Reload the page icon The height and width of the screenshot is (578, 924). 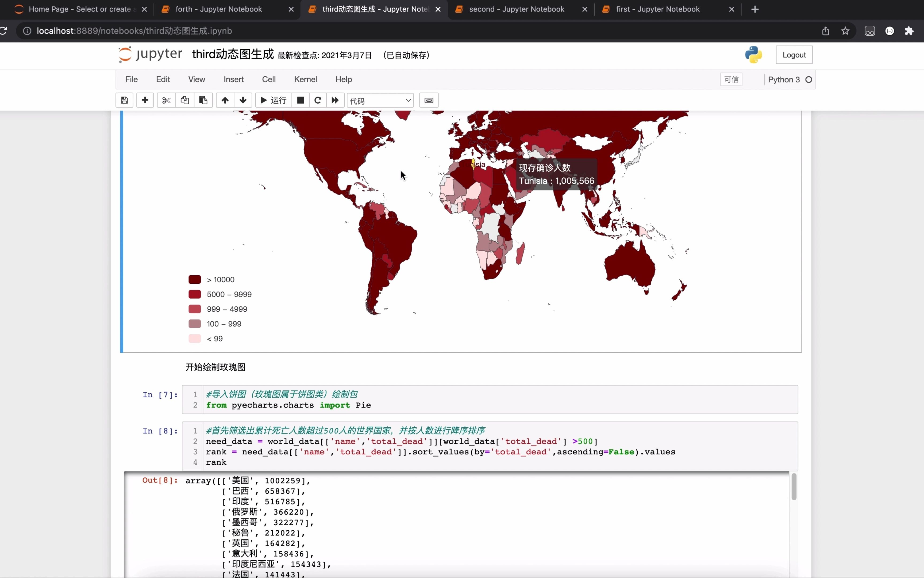pos(3,31)
